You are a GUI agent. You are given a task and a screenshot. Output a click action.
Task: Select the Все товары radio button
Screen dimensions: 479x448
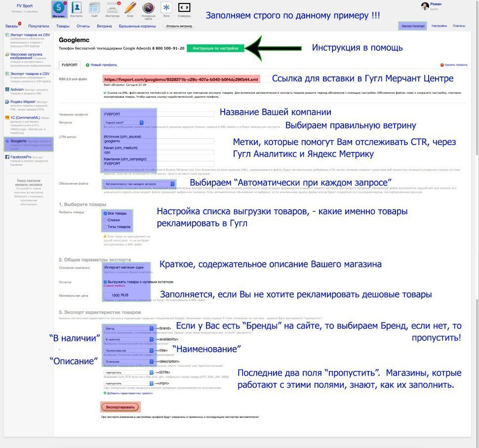pyautogui.click(x=106, y=213)
